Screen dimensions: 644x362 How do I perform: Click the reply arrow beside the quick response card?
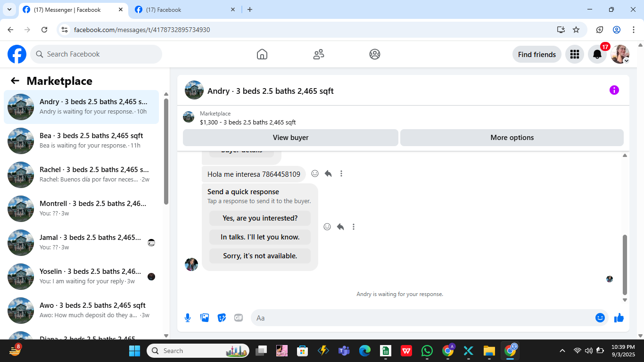(340, 227)
